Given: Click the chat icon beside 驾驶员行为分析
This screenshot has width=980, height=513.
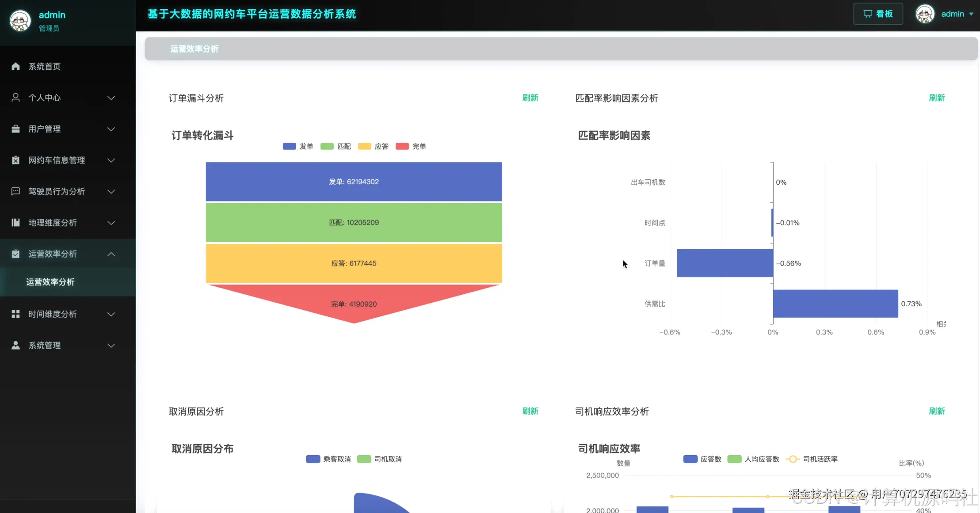Looking at the screenshot, I should point(15,191).
